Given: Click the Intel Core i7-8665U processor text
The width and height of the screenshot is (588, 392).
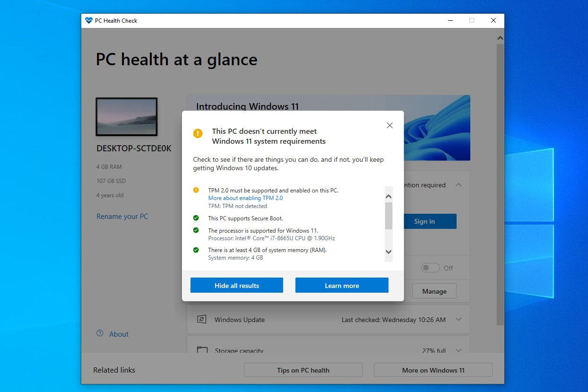Looking at the screenshot, I should click(271, 238).
